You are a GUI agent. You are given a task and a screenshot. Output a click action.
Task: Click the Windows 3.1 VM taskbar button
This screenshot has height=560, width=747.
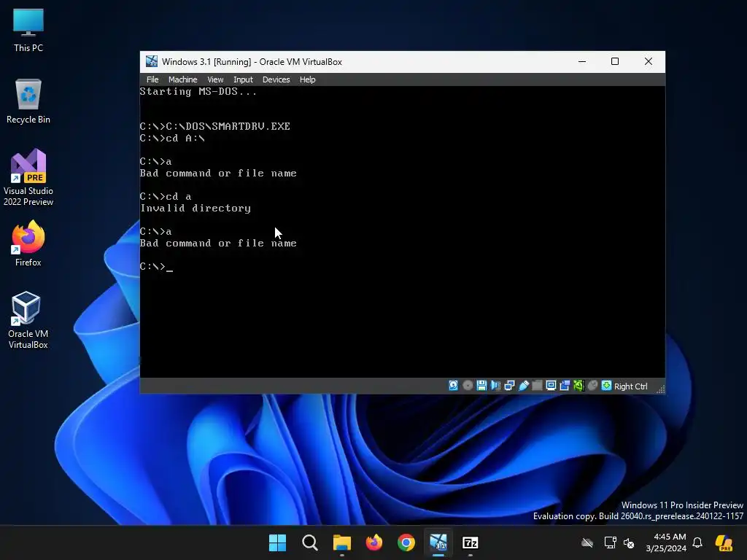[438, 542]
